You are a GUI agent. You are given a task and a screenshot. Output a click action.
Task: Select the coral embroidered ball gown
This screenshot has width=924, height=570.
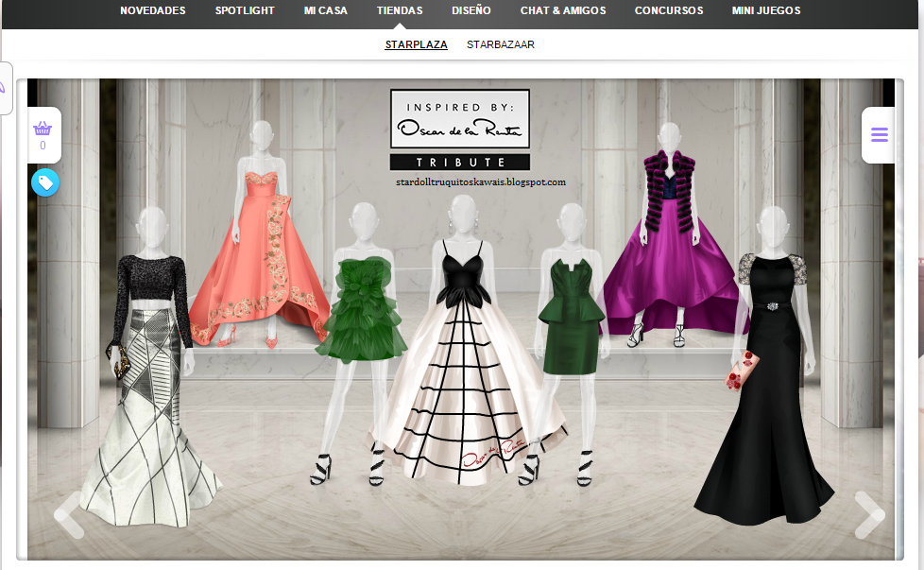pyautogui.click(x=259, y=259)
